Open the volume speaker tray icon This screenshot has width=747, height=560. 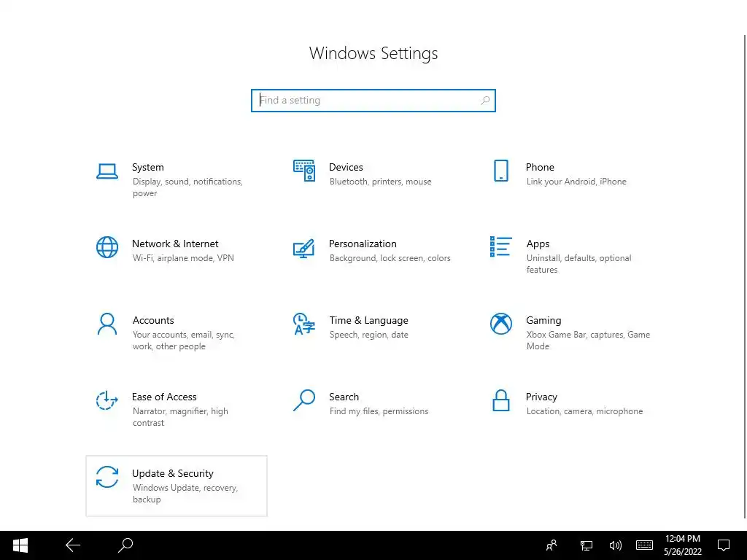[615, 545]
